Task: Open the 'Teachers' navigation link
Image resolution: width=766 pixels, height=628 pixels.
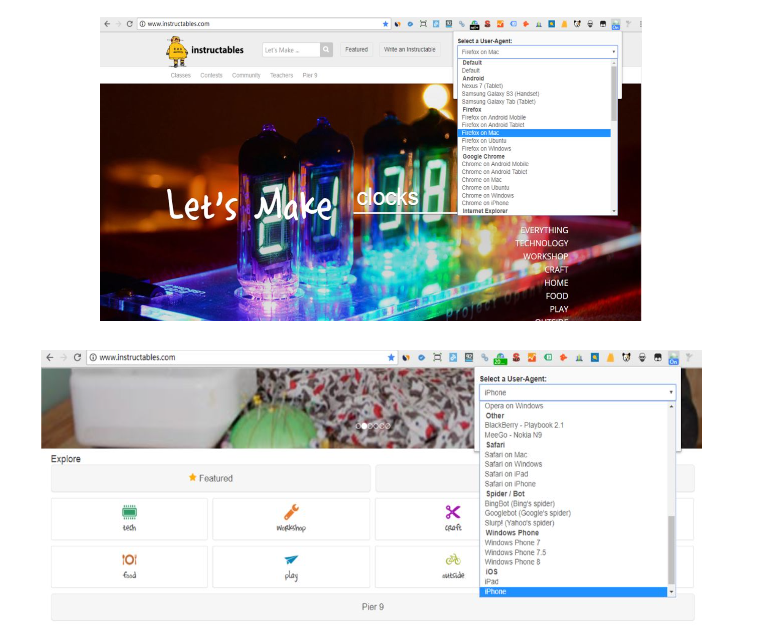Action: click(281, 75)
